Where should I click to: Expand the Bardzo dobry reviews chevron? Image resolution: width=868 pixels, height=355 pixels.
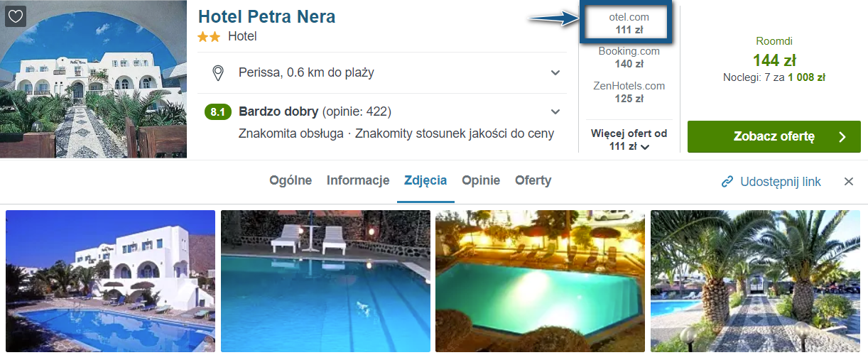click(x=555, y=112)
